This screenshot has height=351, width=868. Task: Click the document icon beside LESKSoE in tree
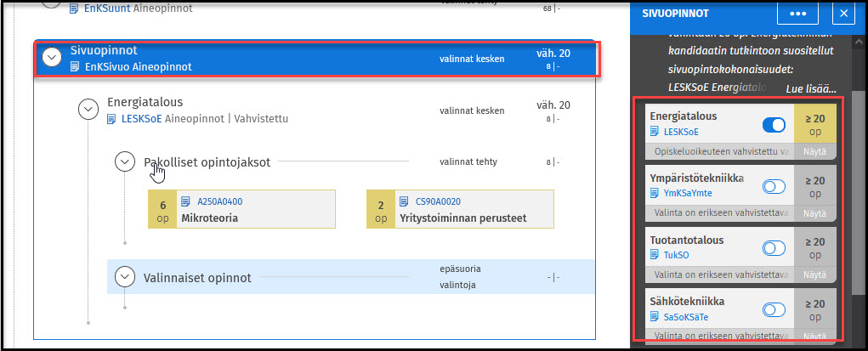coord(113,119)
